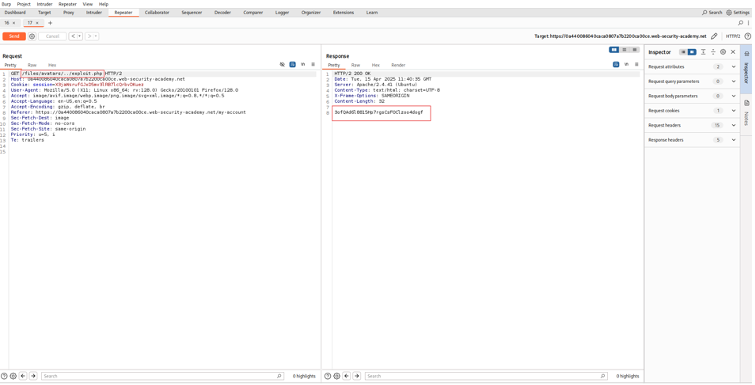
Task: Open help icon next to HTTP/2
Action: tap(747, 36)
